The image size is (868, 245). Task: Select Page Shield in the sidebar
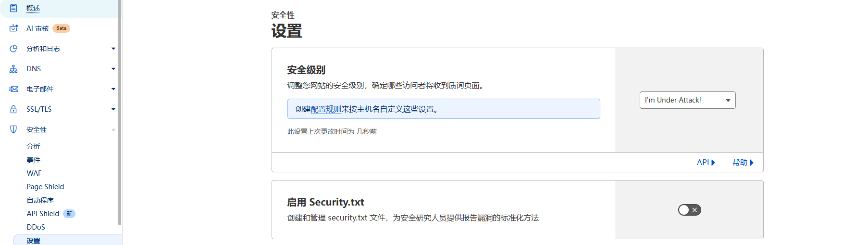(45, 187)
